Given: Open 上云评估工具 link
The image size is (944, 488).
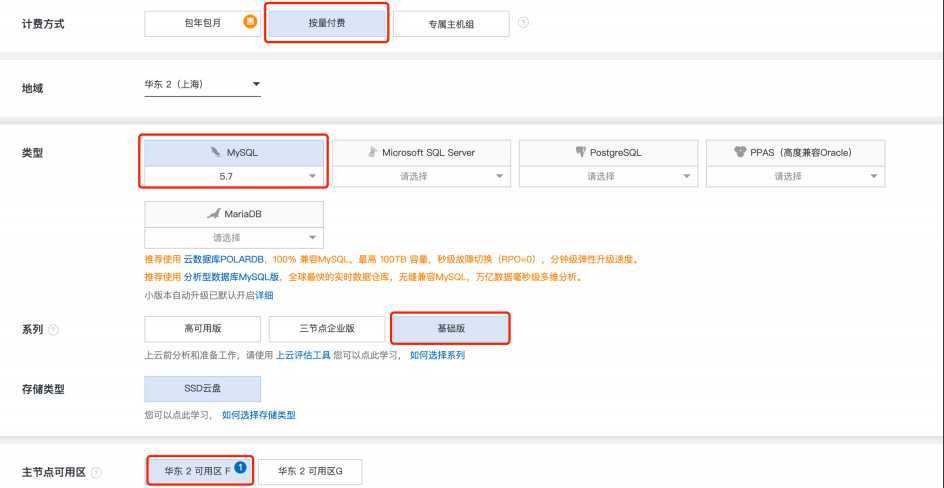Looking at the screenshot, I should [303, 356].
